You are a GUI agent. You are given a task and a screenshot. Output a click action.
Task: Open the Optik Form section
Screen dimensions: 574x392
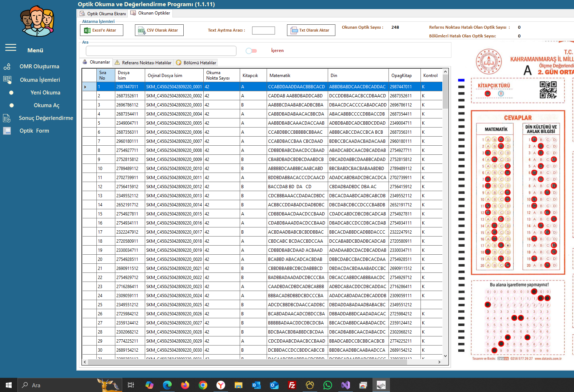point(34,131)
